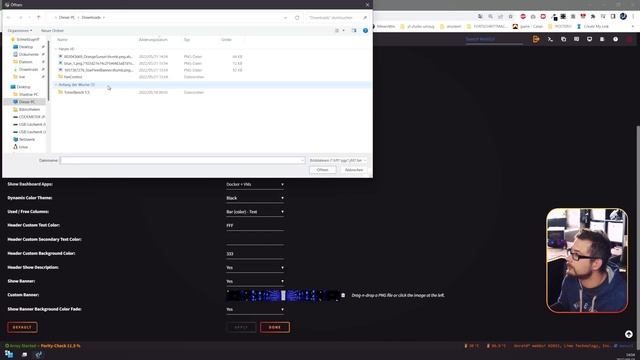Image resolution: width=640 pixels, height=360 pixels.
Task: Click the DONE button
Action: point(275,327)
